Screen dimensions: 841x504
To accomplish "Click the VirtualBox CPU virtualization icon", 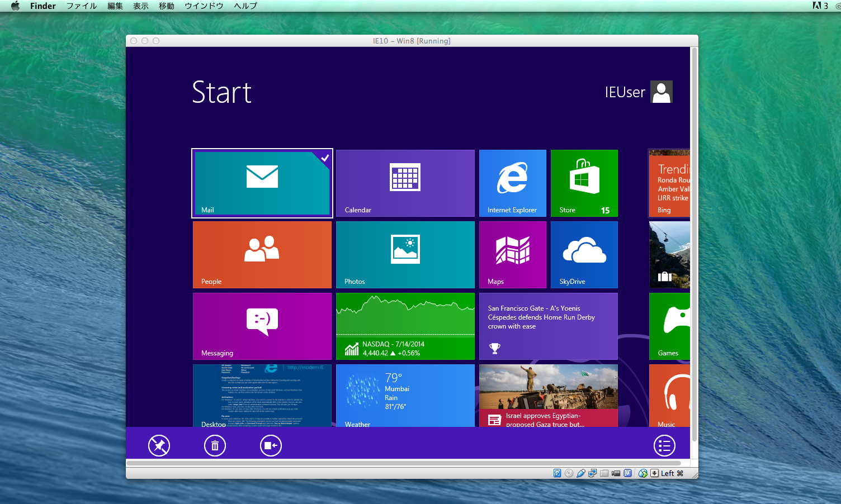I will click(x=628, y=473).
